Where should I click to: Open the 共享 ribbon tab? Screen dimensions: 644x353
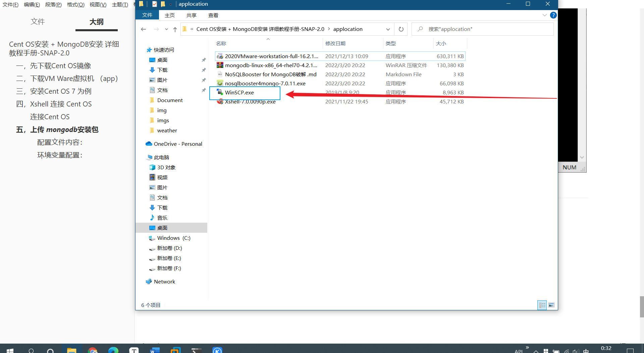[x=192, y=15]
